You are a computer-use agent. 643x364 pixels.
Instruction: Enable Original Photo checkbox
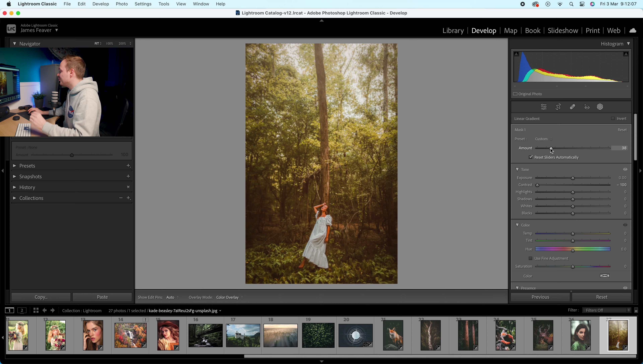(x=515, y=94)
